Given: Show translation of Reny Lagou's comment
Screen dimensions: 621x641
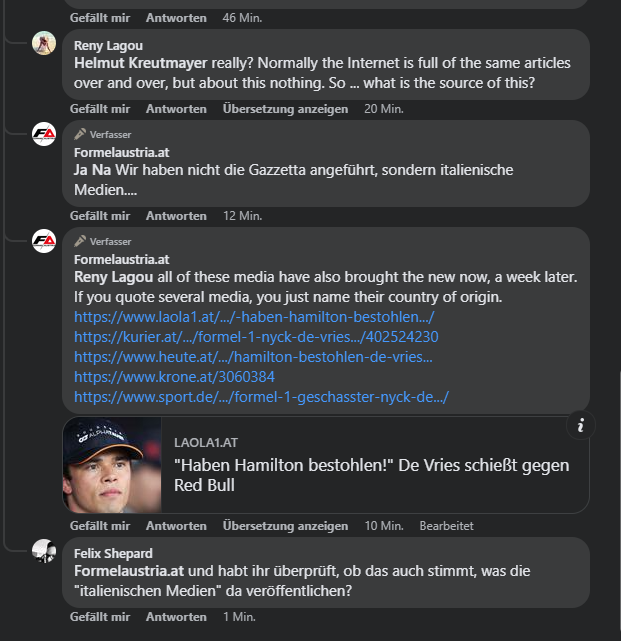Looking at the screenshot, I should click(285, 109).
